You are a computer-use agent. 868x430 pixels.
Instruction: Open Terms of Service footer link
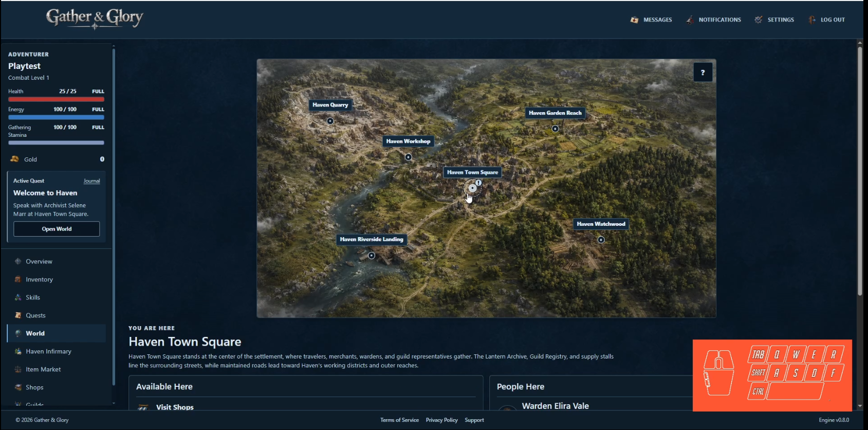pyautogui.click(x=399, y=420)
